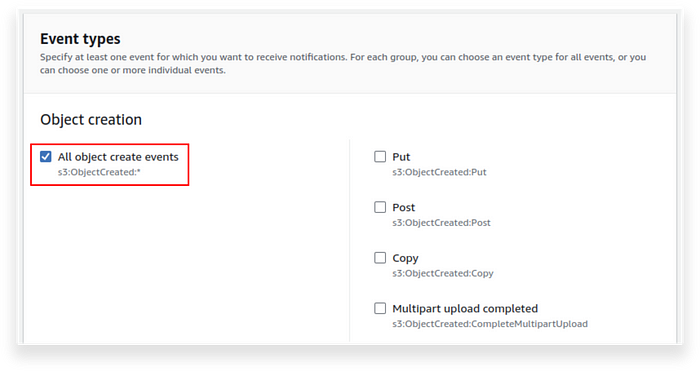
Task: Check the Copy event checkbox
Action: point(380,258)
